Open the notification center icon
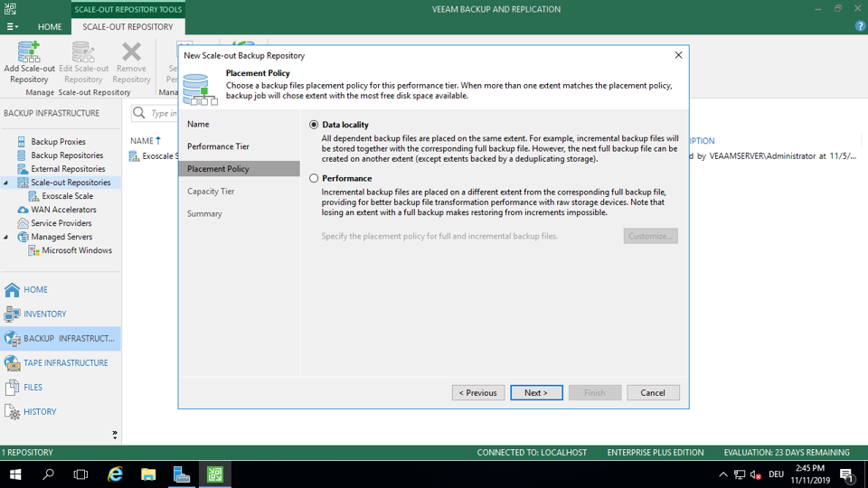This screenshot has height=488, width=868. 847,474
